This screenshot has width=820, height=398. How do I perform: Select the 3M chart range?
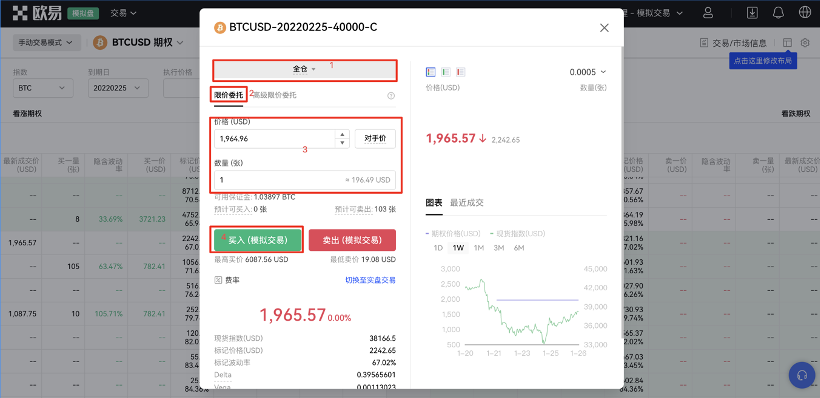498,248
